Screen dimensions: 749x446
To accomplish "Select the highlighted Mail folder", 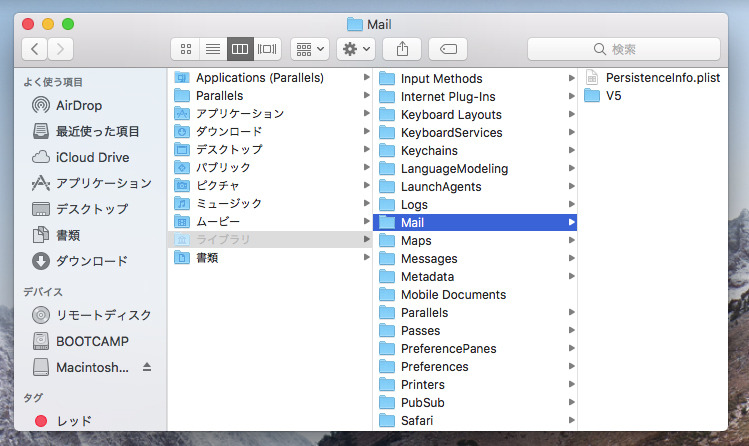I will 475,223.
